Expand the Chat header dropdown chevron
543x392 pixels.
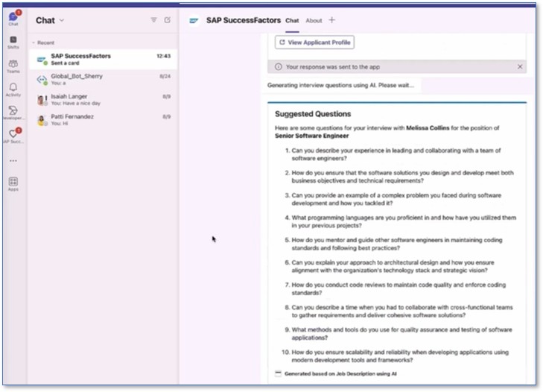62,20
